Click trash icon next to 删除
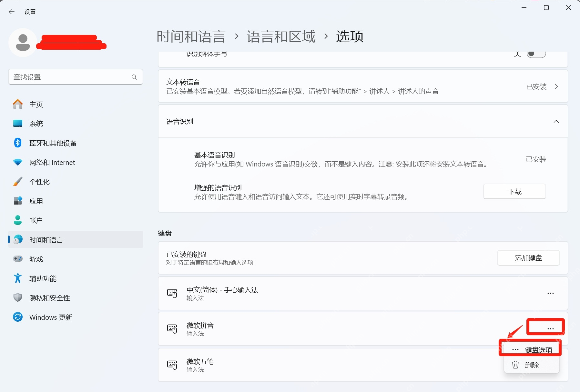Screen dimensions: 580x392 pos(515,365)
